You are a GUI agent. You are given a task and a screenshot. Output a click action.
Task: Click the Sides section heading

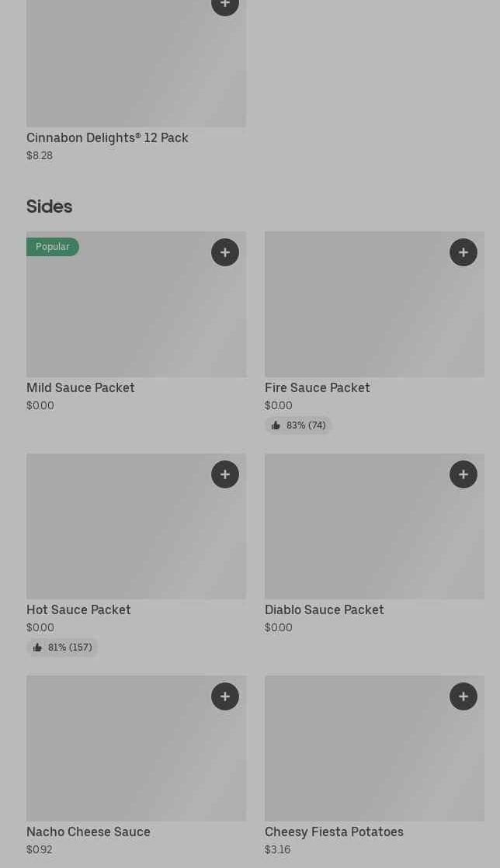coord(49,207)
